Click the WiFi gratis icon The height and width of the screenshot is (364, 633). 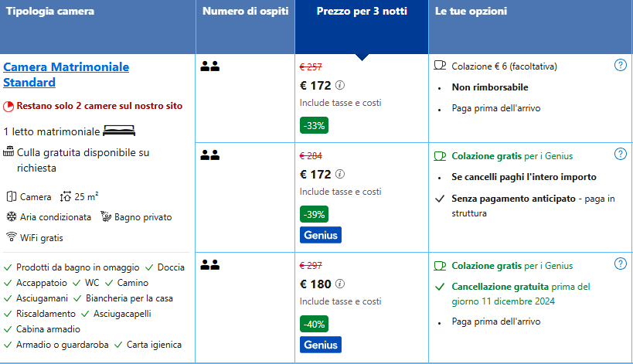[11, 237]
